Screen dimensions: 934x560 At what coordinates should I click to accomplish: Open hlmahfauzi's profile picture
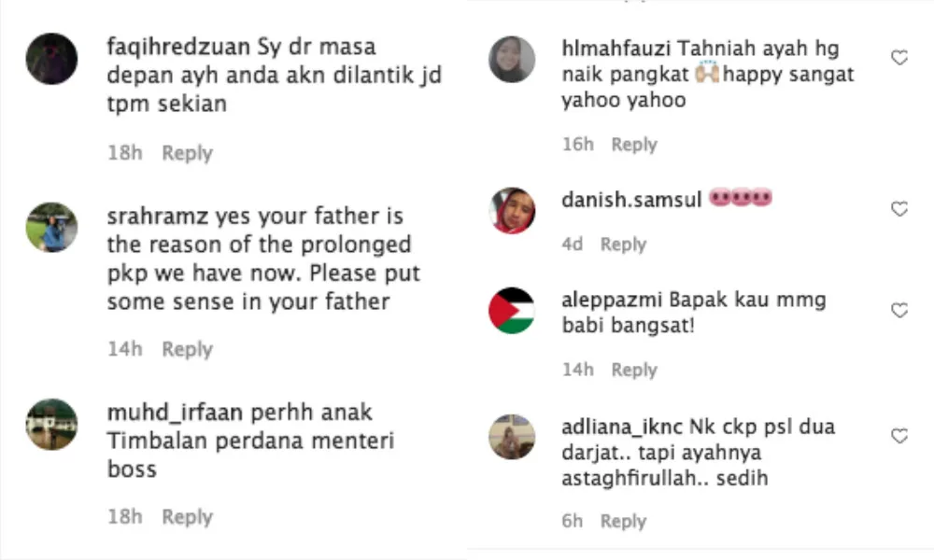(512, 59)
